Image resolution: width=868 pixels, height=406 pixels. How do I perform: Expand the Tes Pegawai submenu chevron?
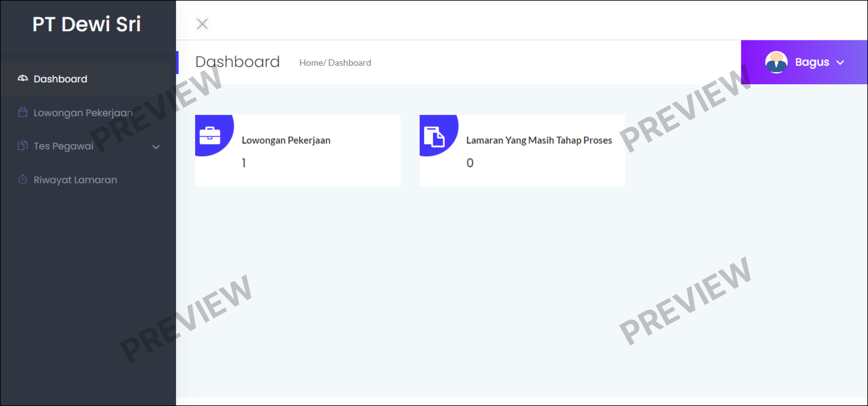pos(156,147)
